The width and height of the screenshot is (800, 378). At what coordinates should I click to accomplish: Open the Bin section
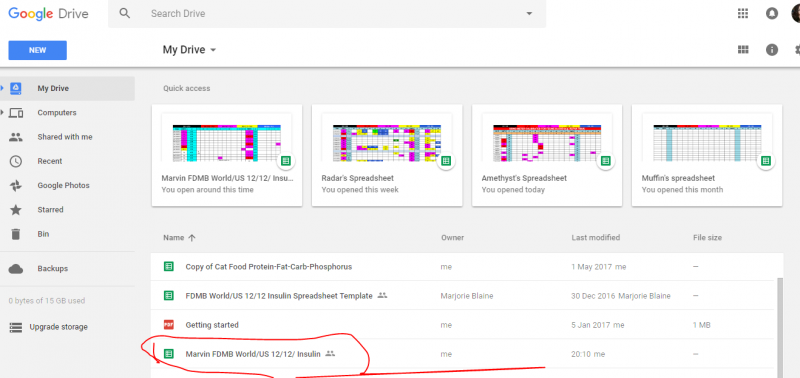(43, 234)
